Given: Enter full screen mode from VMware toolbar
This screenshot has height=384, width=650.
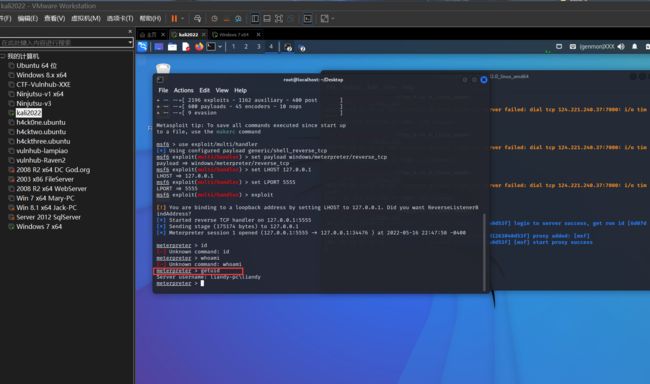Looking at the screenshot, I should (279, 19).
